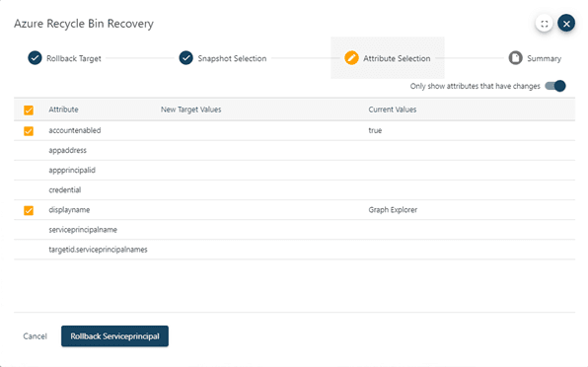
Task: Click the Attribute column header
Action: click(x=63, y=110)
